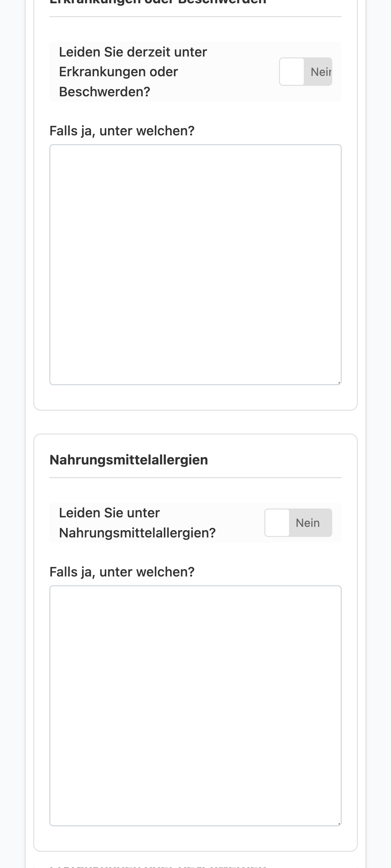
Task: Click the gray row around the Erkrankungen question
Action: click(195, 72)
